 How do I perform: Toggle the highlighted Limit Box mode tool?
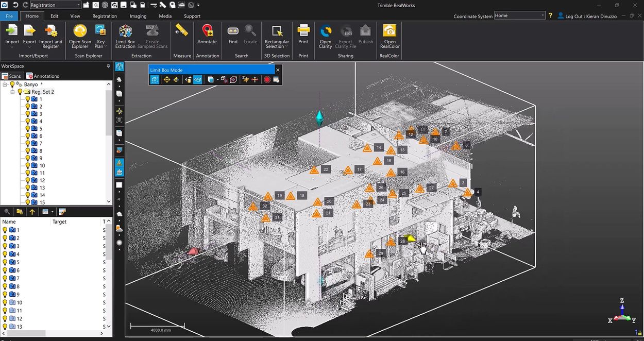(x=154, y=79)
